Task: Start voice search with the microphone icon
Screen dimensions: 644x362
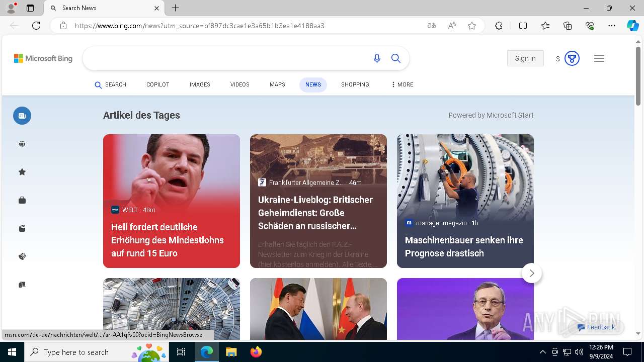Action: pos(377,58)
